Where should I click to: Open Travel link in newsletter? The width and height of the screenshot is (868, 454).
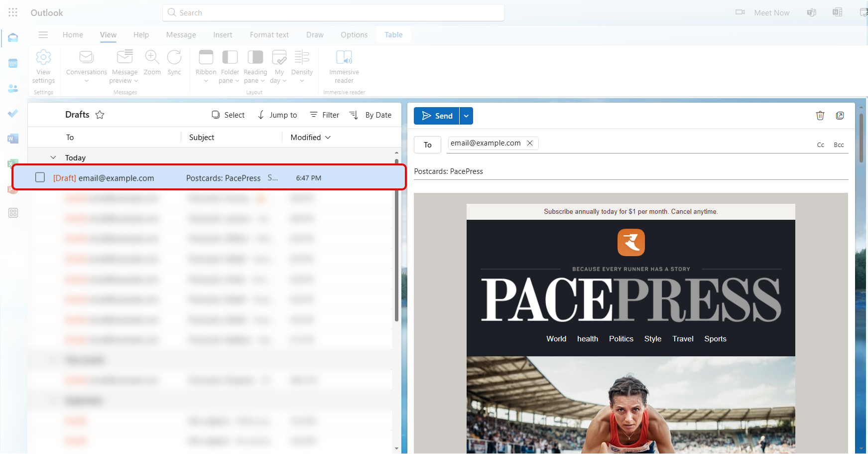pos(683,339)
